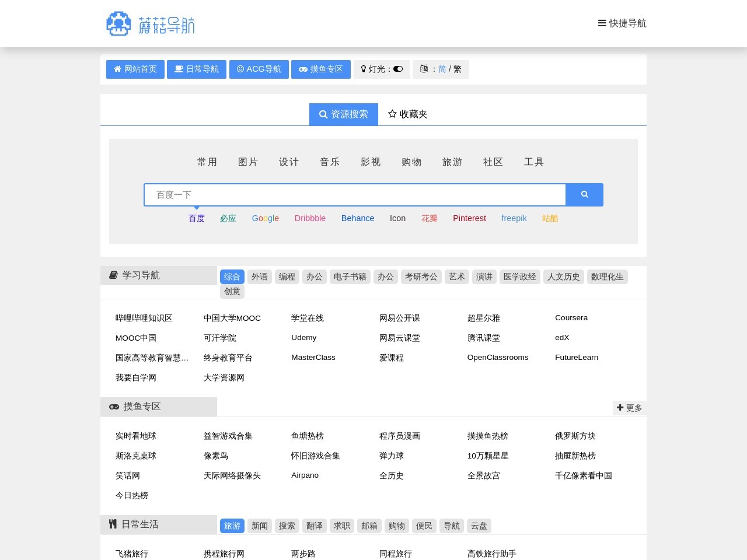Choose 影视 search category
The width and height of the screenshot is (747, 560).
pos(371,162)
